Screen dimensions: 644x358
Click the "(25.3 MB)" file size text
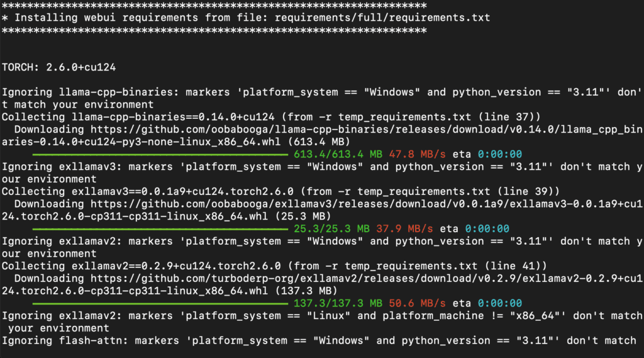(303, 216)
